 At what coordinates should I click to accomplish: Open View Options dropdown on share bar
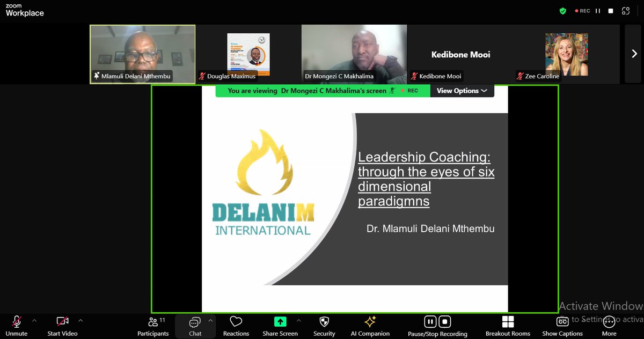[x=462, y=91]
